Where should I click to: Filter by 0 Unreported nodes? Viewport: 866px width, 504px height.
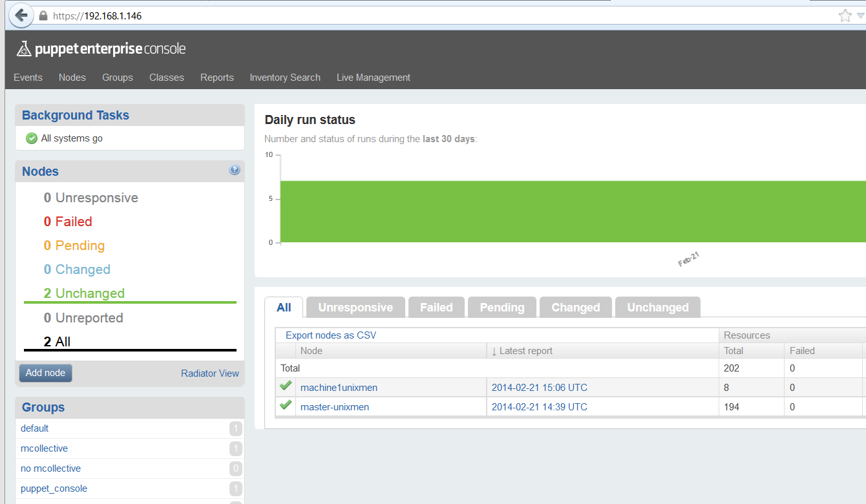tap(83, 318)
